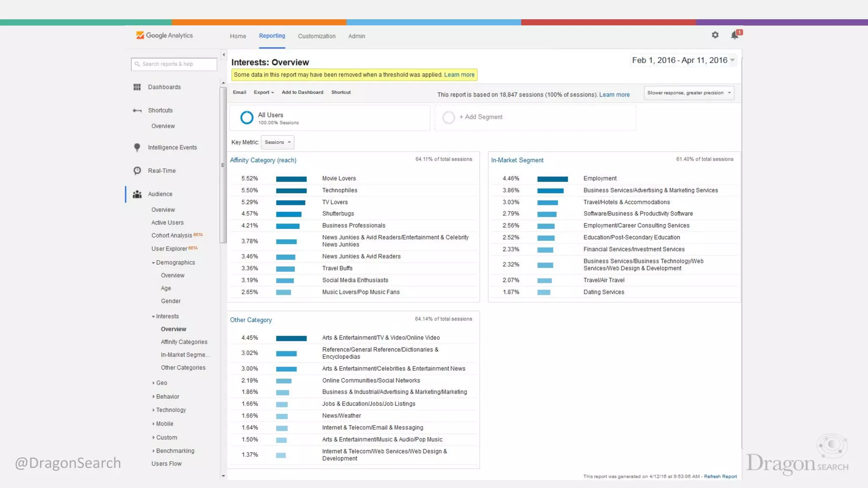The width and height of the screenshot is (868, 488).
Task: Click the Add to Dashboard button
Action: (302, 92)
